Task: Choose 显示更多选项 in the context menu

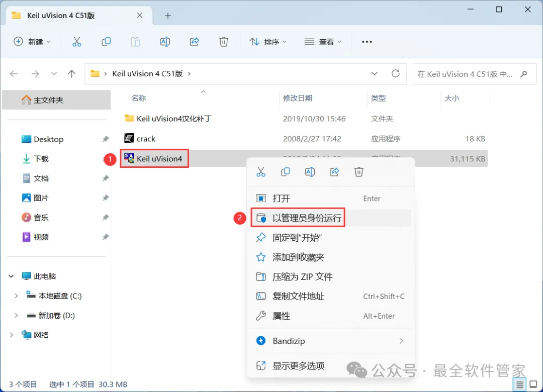Action: click(x=331, y=366)
